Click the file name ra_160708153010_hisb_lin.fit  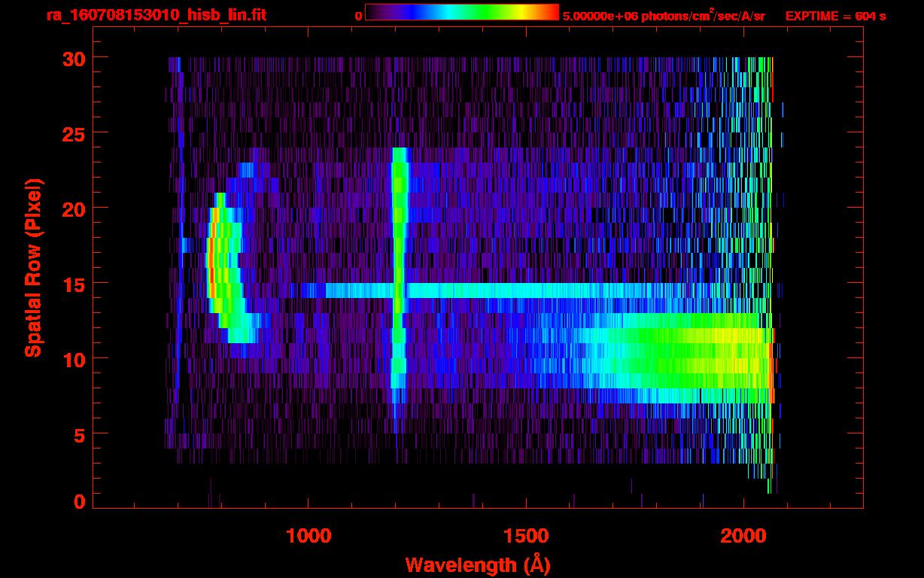pyautogui.click(x=156, y=14)
